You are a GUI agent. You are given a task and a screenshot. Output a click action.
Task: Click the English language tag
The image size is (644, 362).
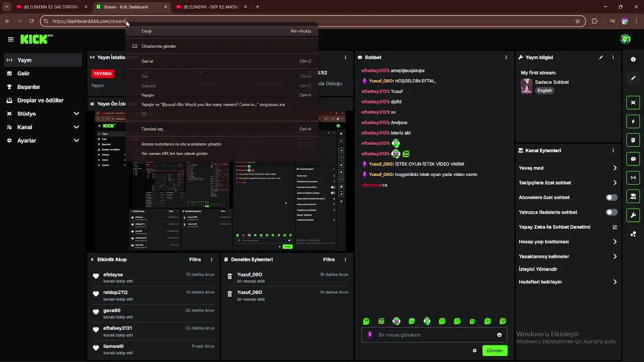[x=544, y=90]
